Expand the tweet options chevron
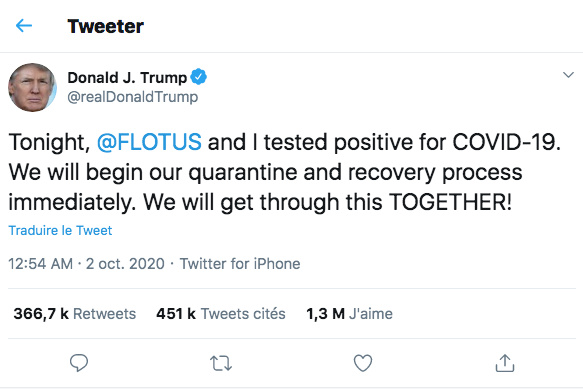 point(568,75)
